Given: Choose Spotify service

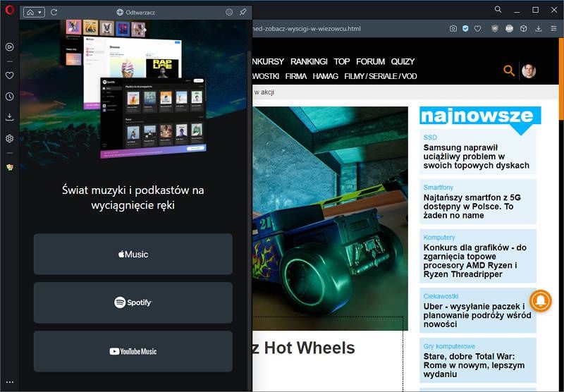Looking at the screenshot, I should [133, 302].
